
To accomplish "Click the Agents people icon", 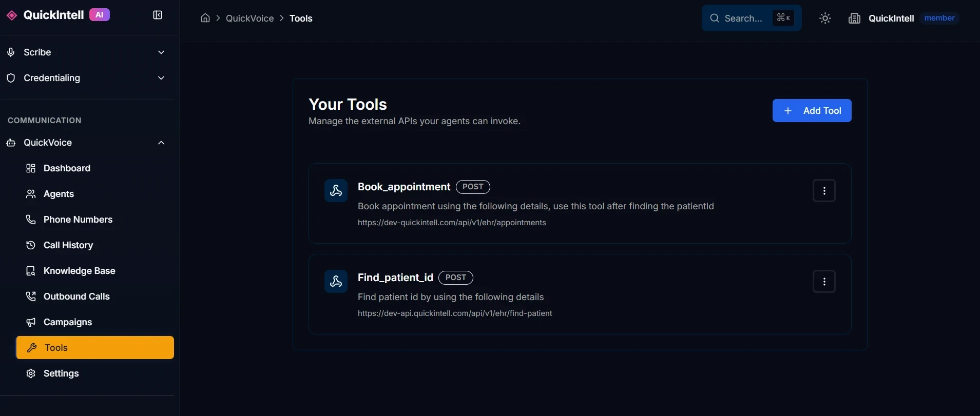I will click(x=31, y=194).
